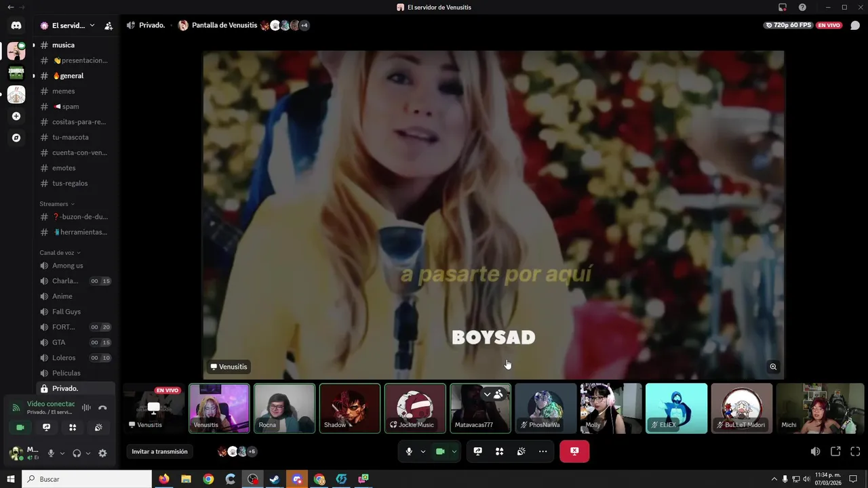Open the musica text channel

pos(75,45)
